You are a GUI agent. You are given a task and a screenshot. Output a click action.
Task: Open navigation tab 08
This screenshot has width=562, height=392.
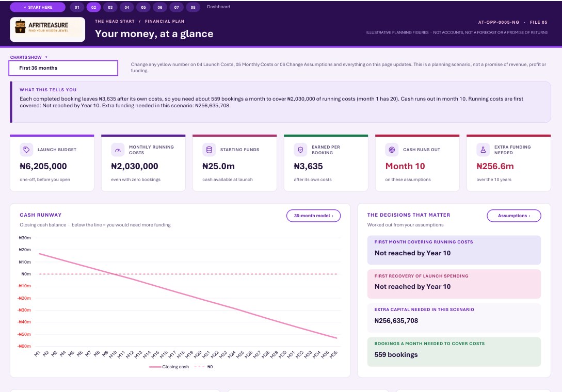coord(193,7)
